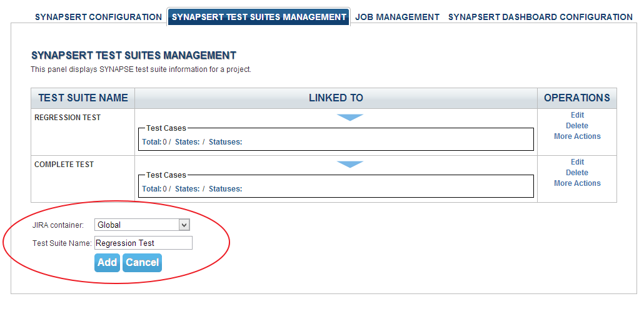The height and width of the screenshot is (316, 644).
Task: Show More Actions for Complete Test
Action: tap(577, 183)
